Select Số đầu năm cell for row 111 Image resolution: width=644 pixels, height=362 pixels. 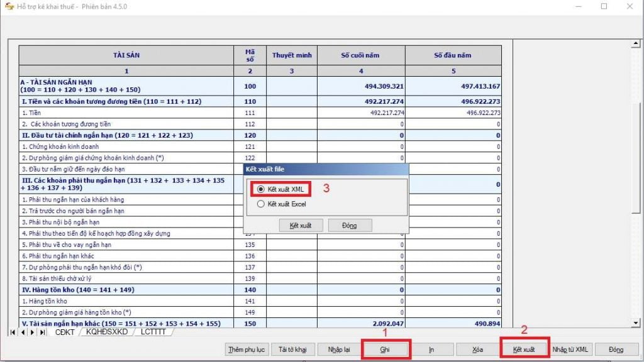pos(453,112)
